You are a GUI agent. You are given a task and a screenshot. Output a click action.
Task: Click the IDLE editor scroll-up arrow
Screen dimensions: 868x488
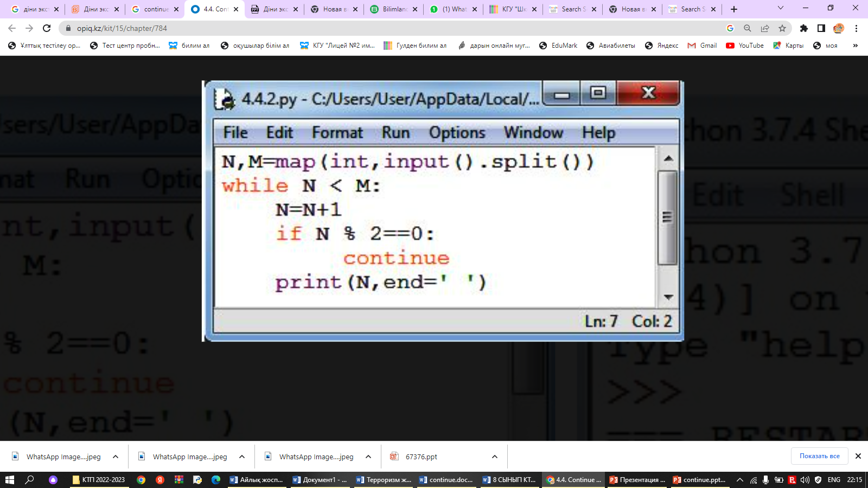pyautogui.click(x=668, y=158)
